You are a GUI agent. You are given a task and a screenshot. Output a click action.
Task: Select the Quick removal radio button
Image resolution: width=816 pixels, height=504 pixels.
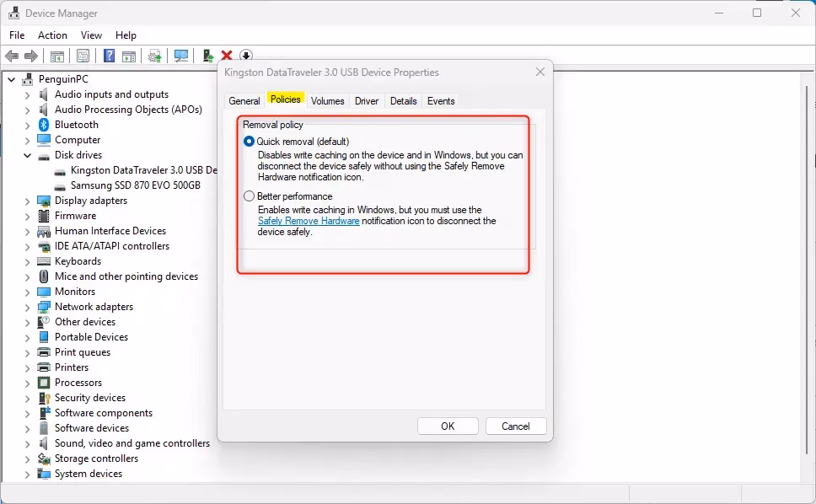click(x=248, y=142)
